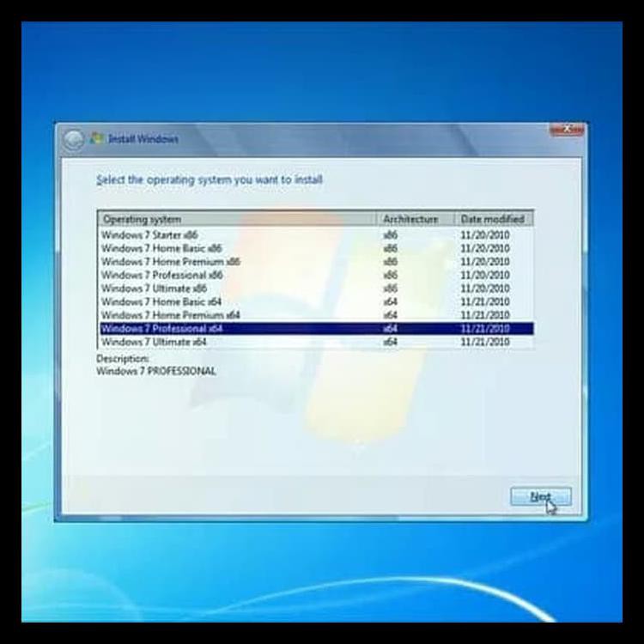Click the Install Windows title text
The height and width of the screenshot is (644, 644).
click(x=143, y=139)
